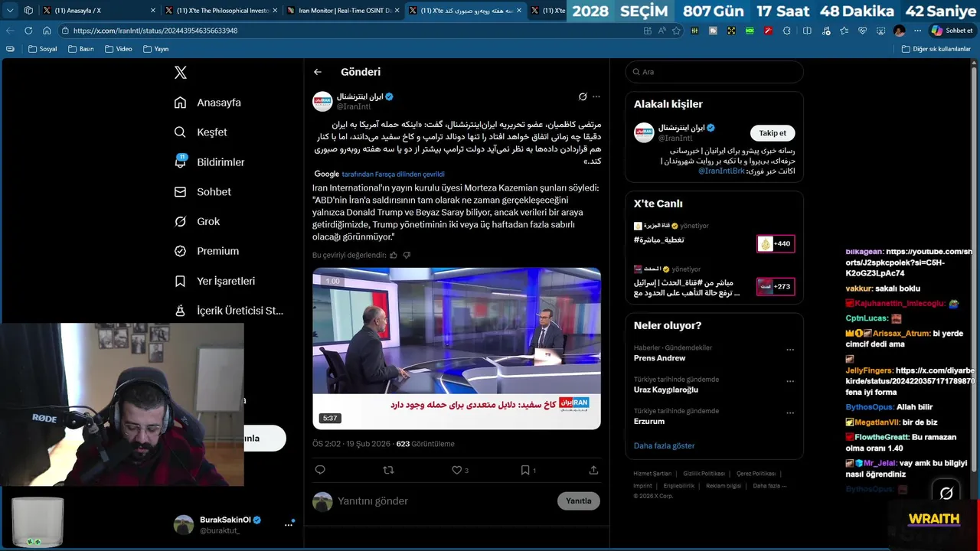
Task: Click the Grok icon on the post
Action: (583, 96)
